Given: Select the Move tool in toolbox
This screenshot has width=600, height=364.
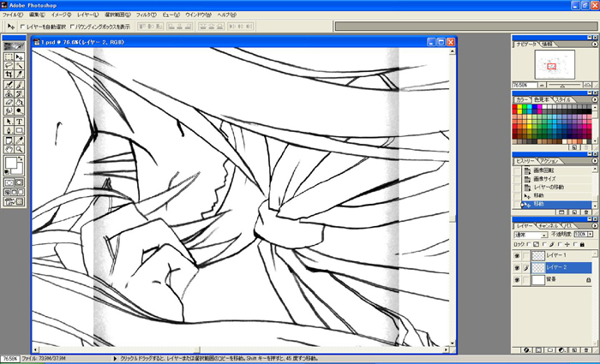Looking at the screenshot, I should point(19,57).
